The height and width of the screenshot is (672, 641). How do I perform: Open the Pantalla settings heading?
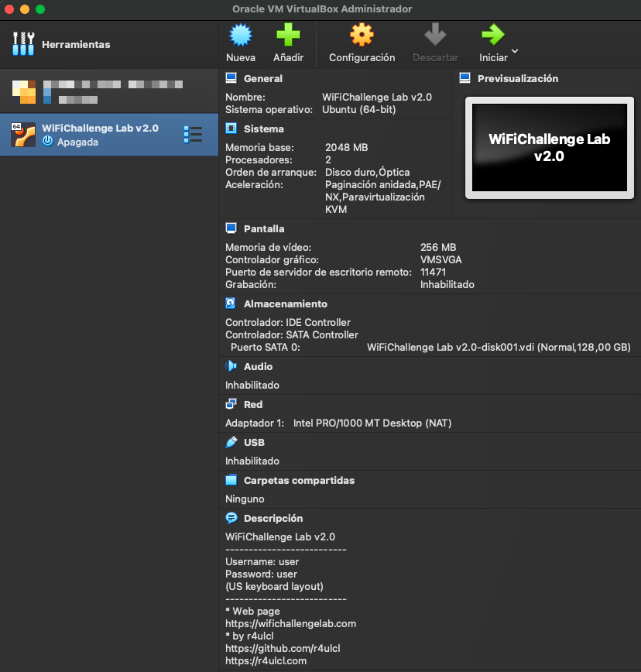click(x=264, y=228)
